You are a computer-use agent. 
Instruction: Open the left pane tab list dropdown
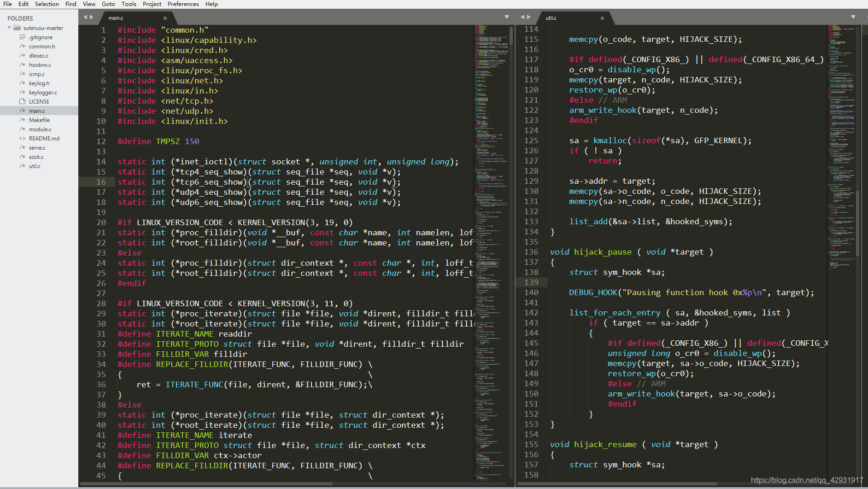(x=507, y=17)
